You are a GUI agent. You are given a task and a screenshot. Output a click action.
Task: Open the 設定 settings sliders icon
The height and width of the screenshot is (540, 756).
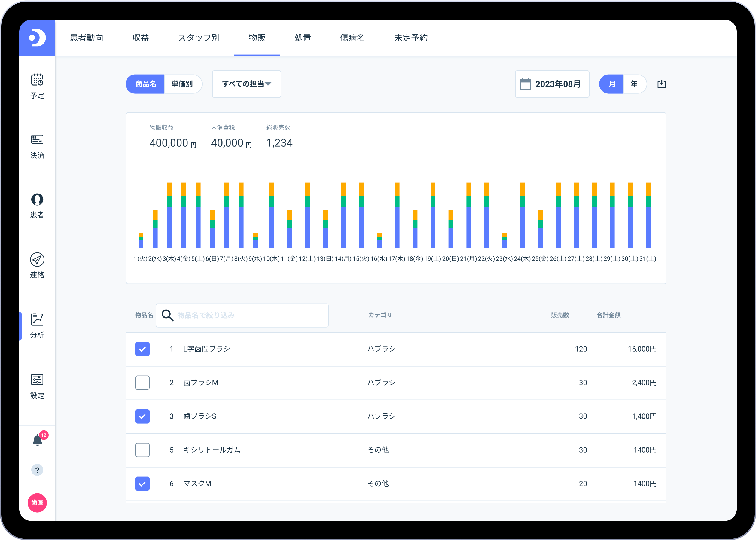click(37, 380)
